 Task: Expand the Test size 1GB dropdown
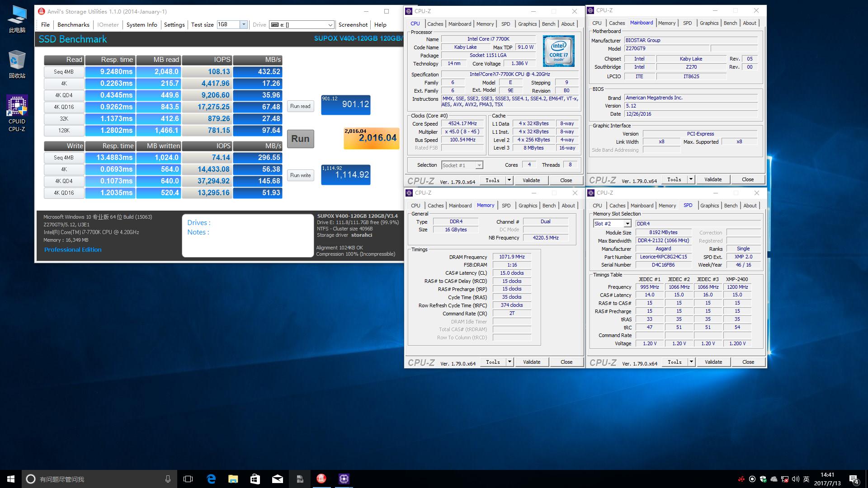tap(243, 24)
